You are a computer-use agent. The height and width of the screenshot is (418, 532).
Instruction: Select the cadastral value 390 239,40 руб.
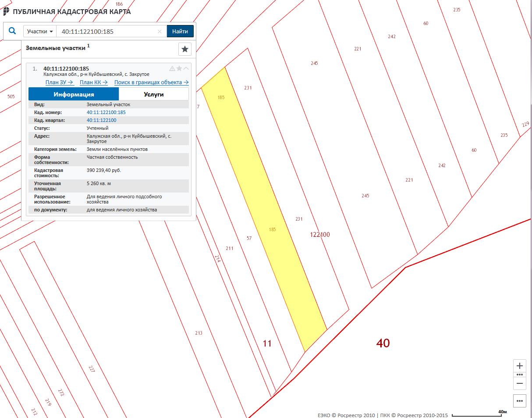point(104,170)
